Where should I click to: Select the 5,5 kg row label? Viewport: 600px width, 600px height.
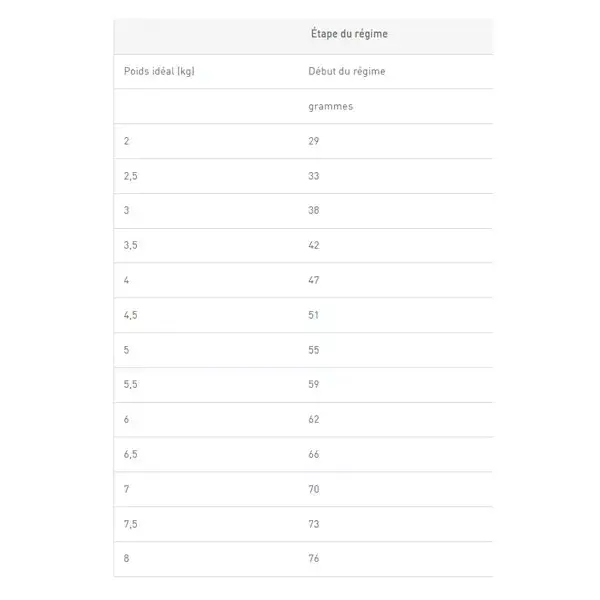click(x=130, y=384)
